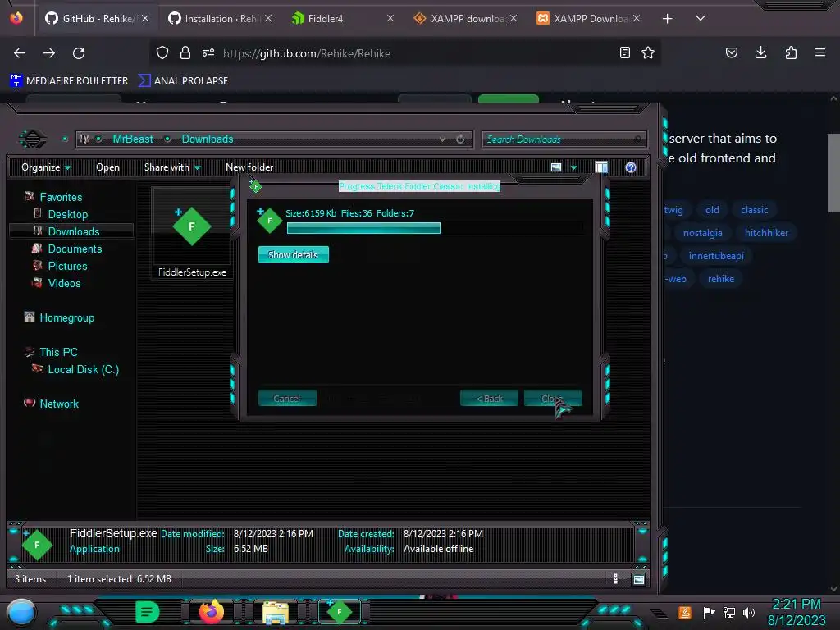Toggle the Explorer preview pane
This screenshot has height=630, width=840.
601,167
